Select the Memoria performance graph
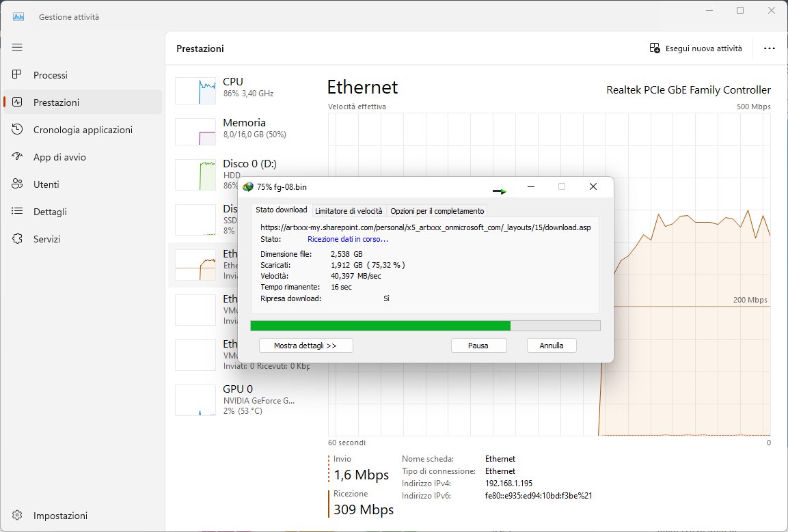 click(x=195, y=132)
